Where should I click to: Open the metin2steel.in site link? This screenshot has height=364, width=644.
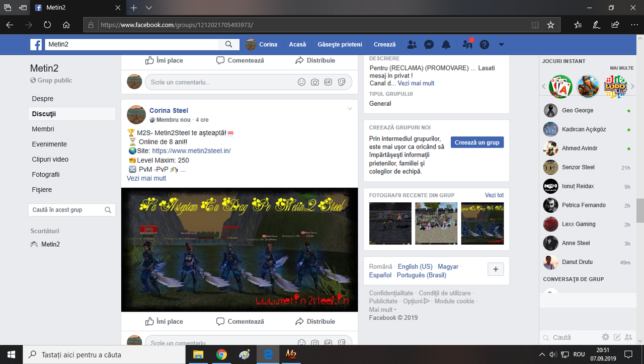click(191, 151)
